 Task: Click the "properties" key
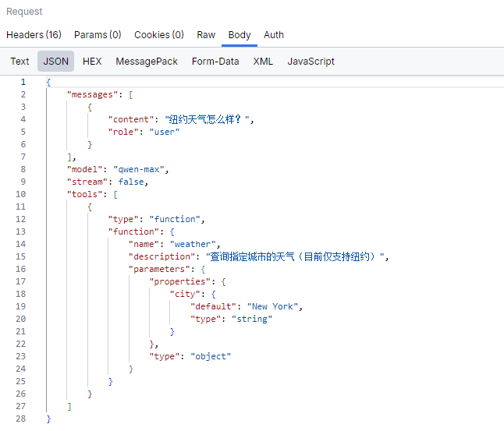[x=180, y=281]
